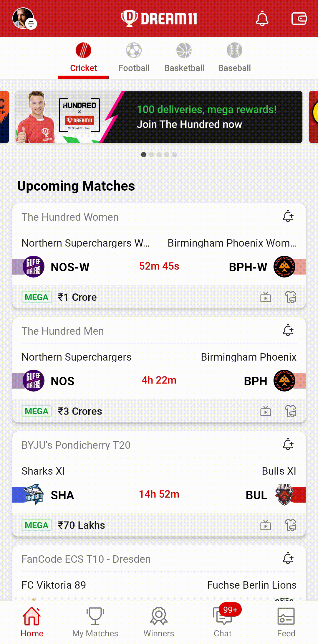Tap the lineup jersey icon on Sharks XI match
318x644 pixels.
[291, 525]
